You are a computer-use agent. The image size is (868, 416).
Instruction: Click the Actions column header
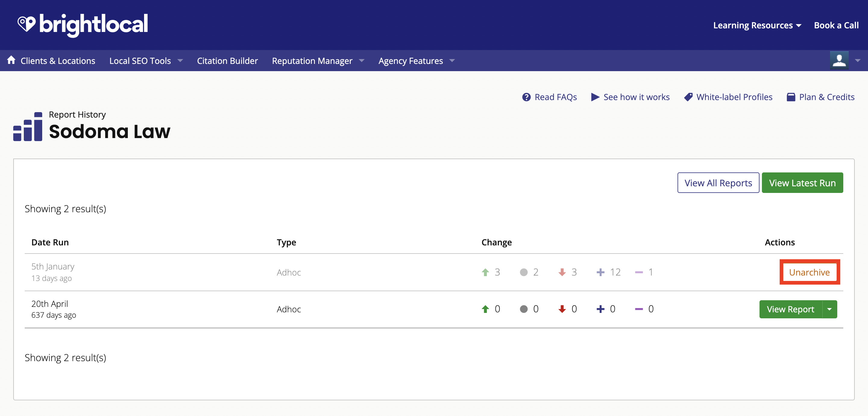(x=779, y=242)
